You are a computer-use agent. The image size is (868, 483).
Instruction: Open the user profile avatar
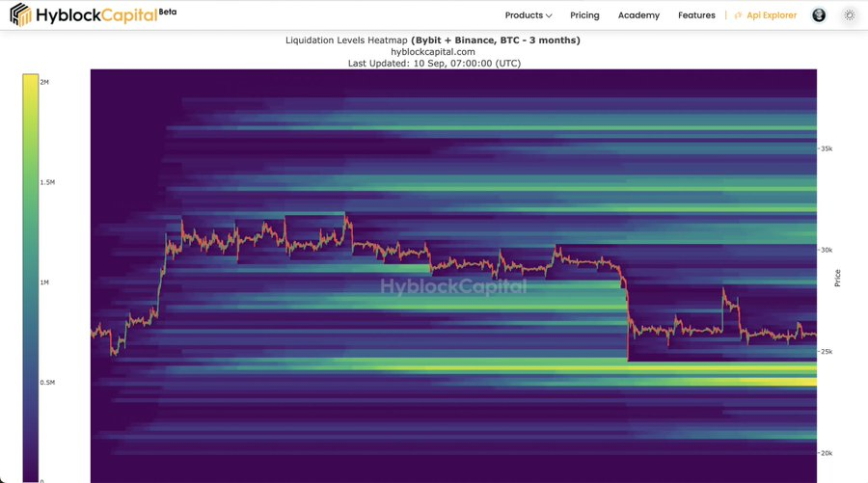pyautogui.click(x=819, y=14)
